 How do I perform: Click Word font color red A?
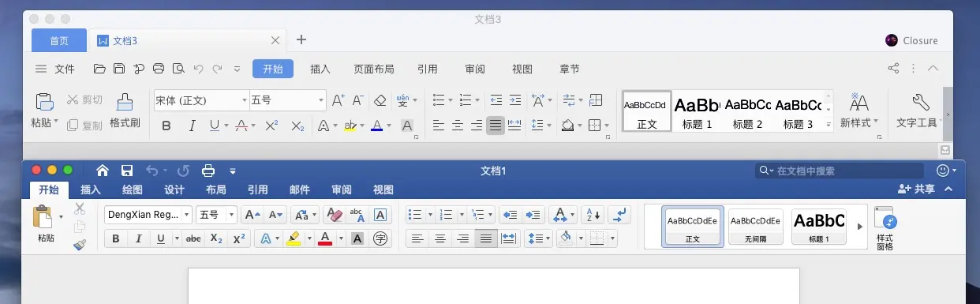coord(324,238)
